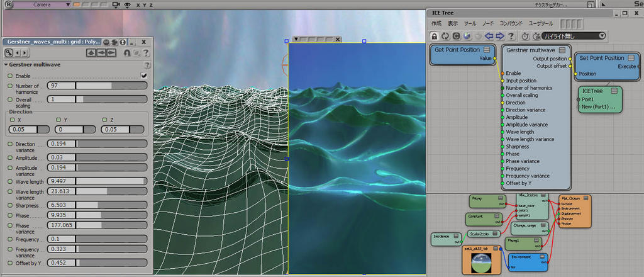Image resolution: width=644 pixels, height=277 pixels.
Task: Click the blue back arrow in ICE Tree
Action: coord(489,36)
